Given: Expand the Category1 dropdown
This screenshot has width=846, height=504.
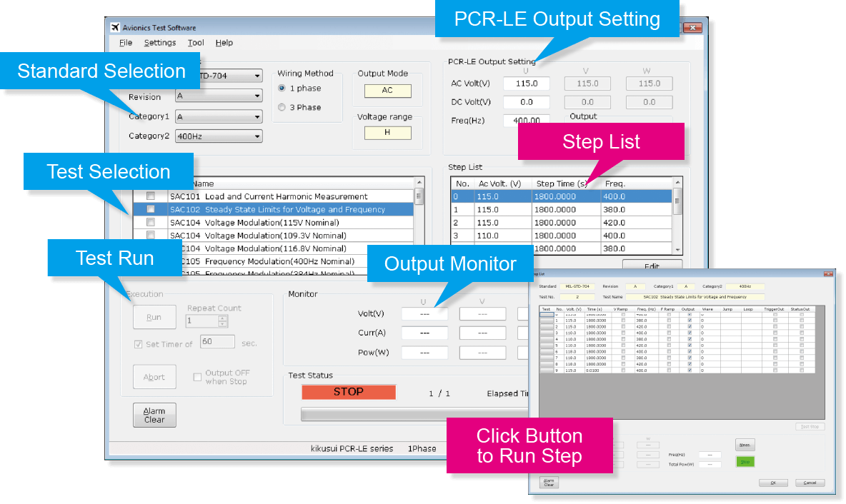Looking at the screenshot, I should (219, 116).
